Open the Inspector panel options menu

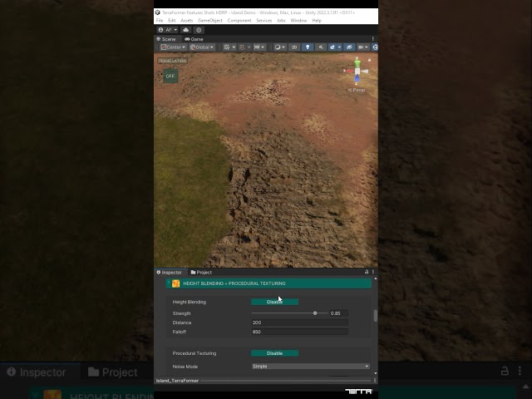(x=373, y=272)
